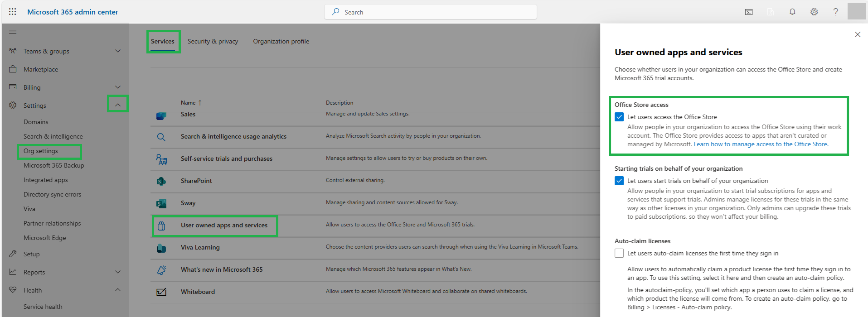This screenshot has width=868, height=317.
Task: Open Integrated apps in sidebar
Action: point(46,180)
